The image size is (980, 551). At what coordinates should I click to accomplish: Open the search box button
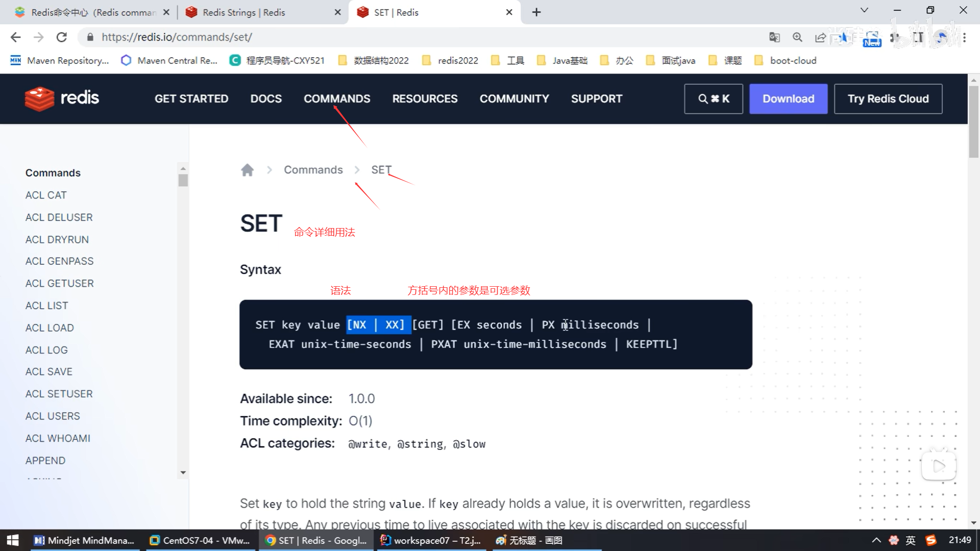(713, 99)
